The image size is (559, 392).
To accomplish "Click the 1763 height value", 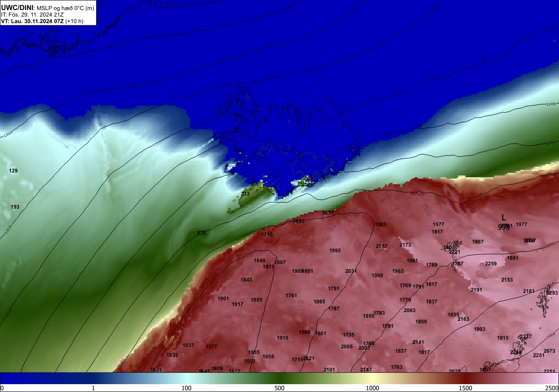I will 397,367.
